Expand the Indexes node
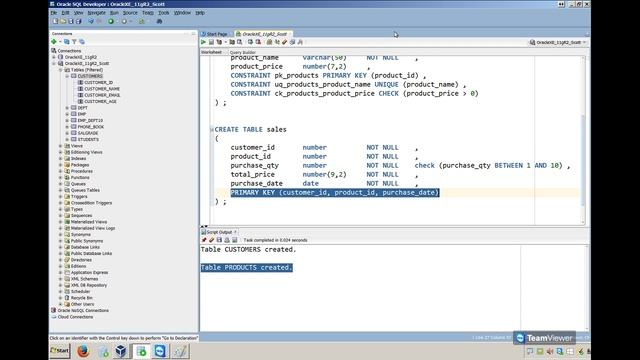 (61, 158)
